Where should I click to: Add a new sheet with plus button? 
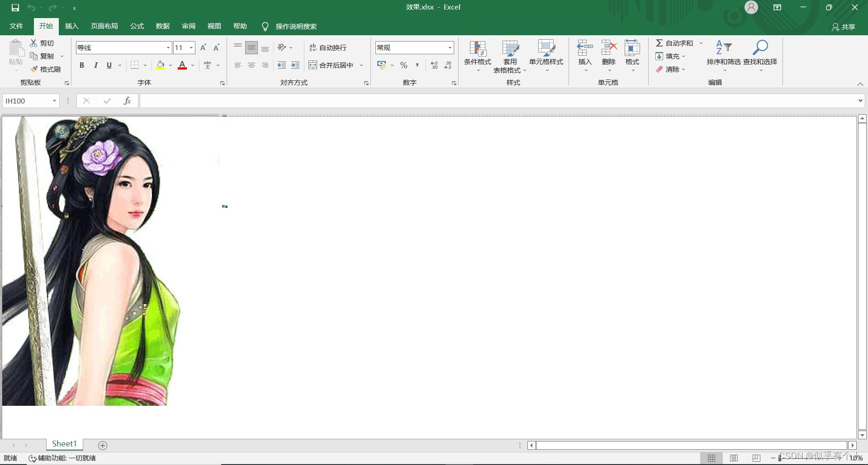pyautogui.click(x=103, y=446)
